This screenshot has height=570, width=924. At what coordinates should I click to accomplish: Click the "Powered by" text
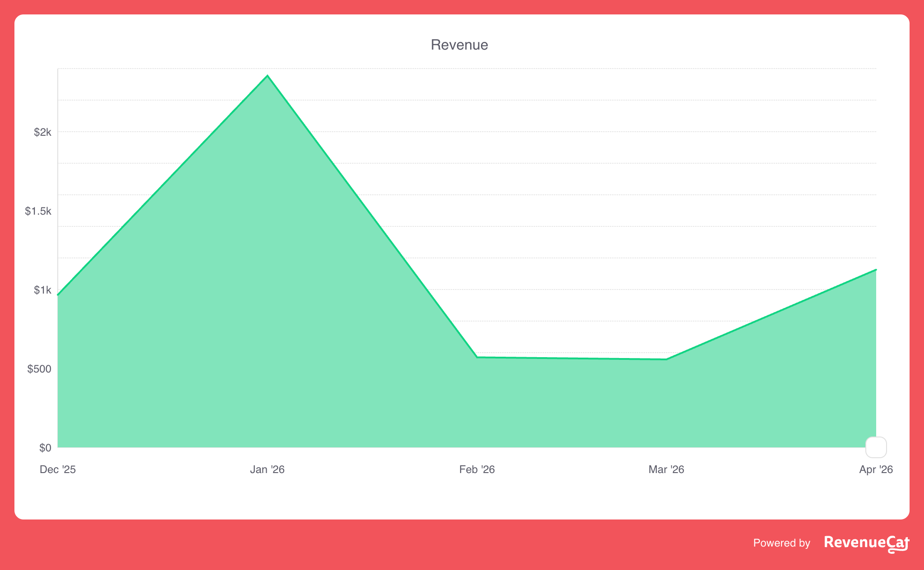[781, 543]
